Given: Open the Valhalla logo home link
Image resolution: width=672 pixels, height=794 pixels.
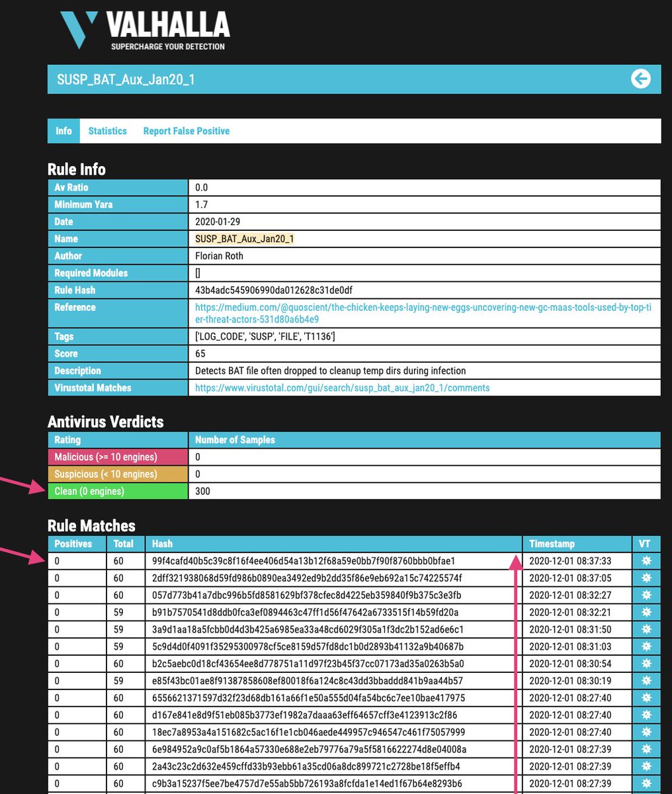Looking at the screenshot, I should coord(144,29).
